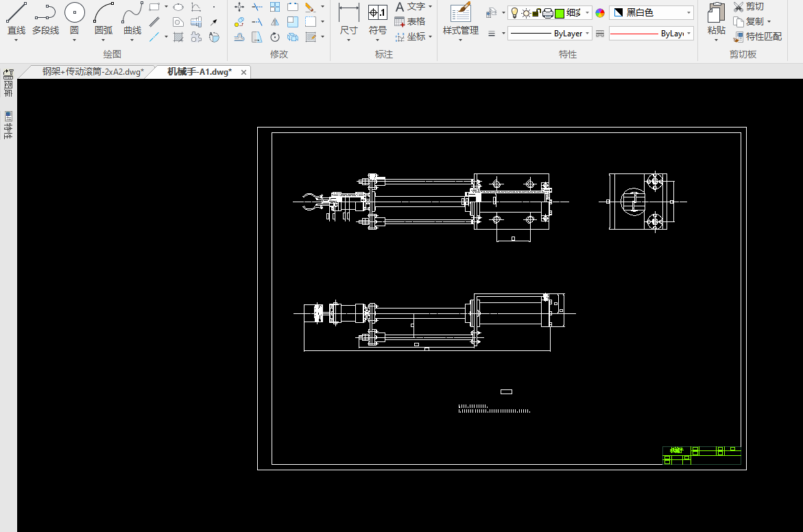Expand the 圆弧 tool dropdown arrow
Screen dimensions: 803x532
(104, 40)
